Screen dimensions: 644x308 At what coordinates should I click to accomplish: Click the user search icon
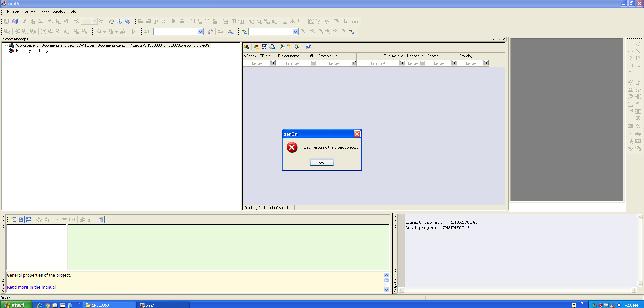[x=231, y=32]
